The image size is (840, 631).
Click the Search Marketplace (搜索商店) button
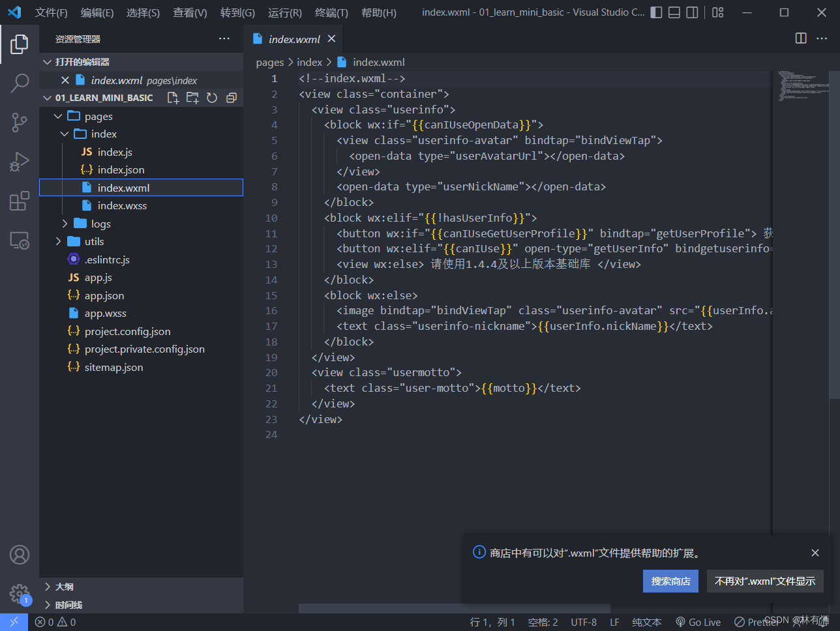coord(670,581)
